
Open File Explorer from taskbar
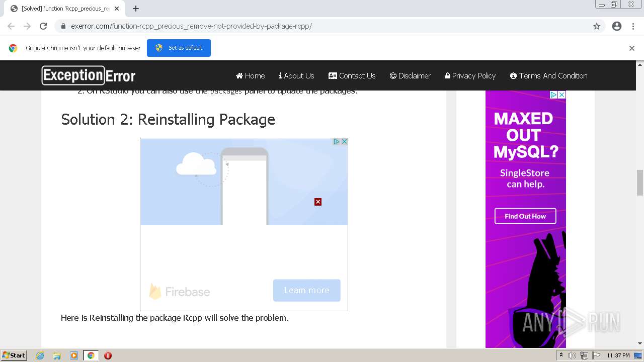pos(57,355)
